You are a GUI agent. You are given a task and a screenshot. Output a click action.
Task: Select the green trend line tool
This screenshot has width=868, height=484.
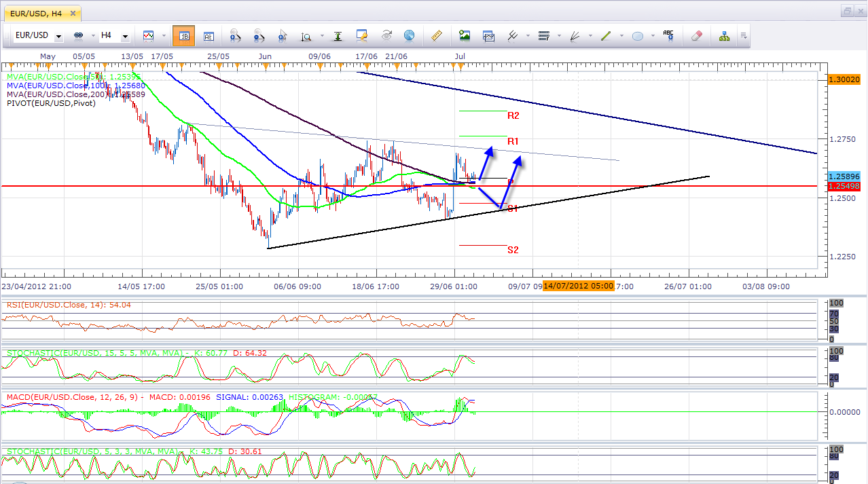point(606,35)
